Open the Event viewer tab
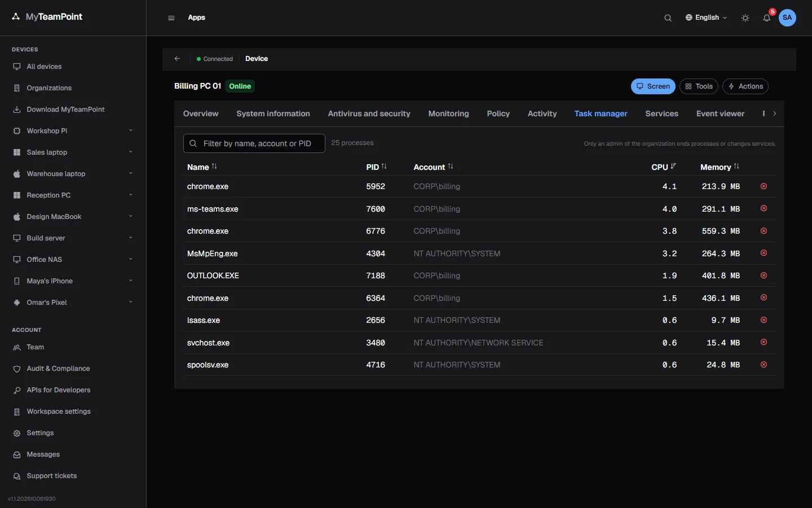This screenshot has width=812, height=508. coord(720,113)
